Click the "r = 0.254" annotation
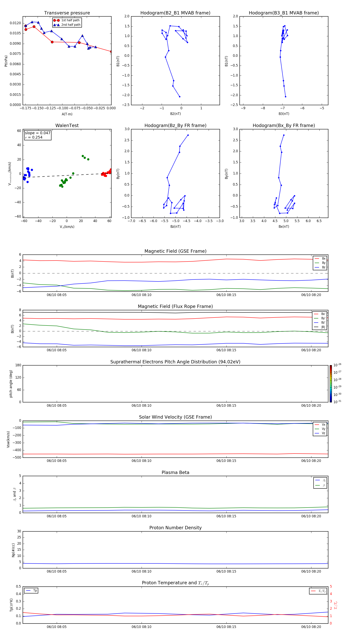The width and height of the screenshot is (351, 644). [x=34, y=137]
